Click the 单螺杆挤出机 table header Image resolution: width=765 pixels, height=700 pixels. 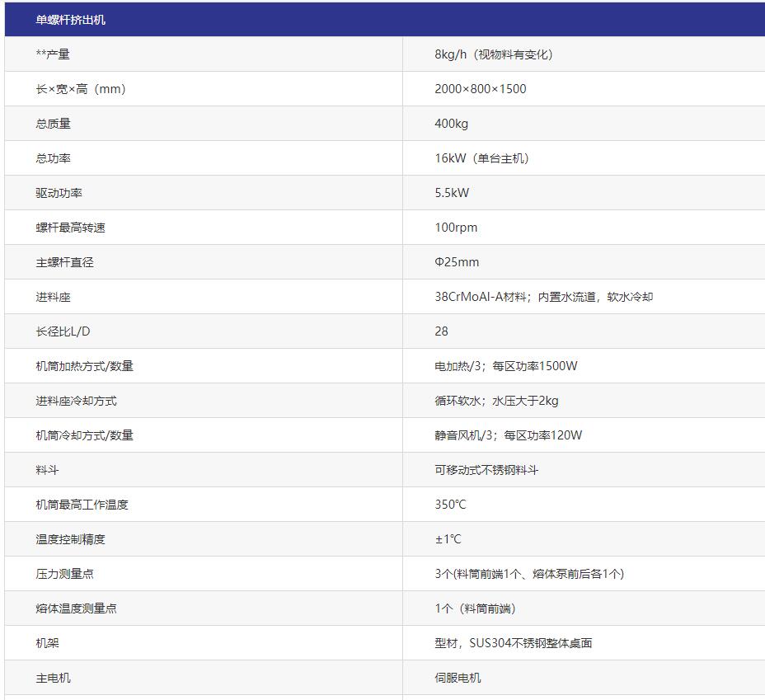pyautogui.click(x=71, y=20)
